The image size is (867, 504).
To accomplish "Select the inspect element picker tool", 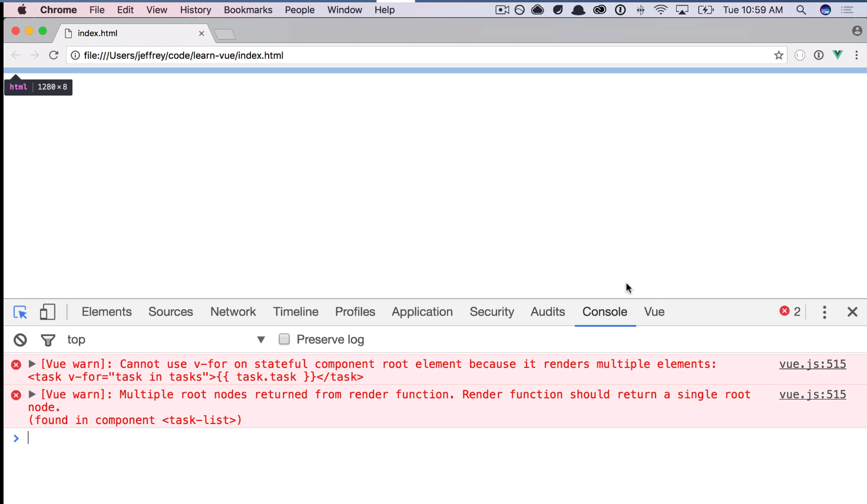I will 20,312.
